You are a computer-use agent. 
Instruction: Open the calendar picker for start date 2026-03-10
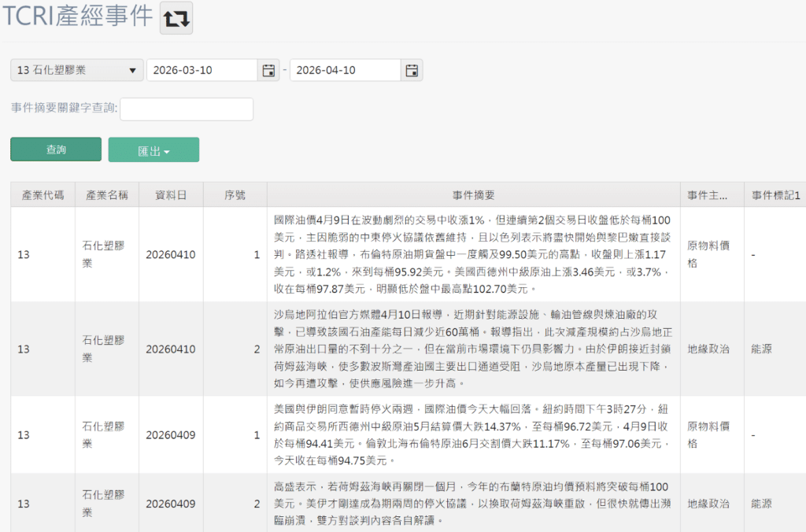tap(268, 70)
